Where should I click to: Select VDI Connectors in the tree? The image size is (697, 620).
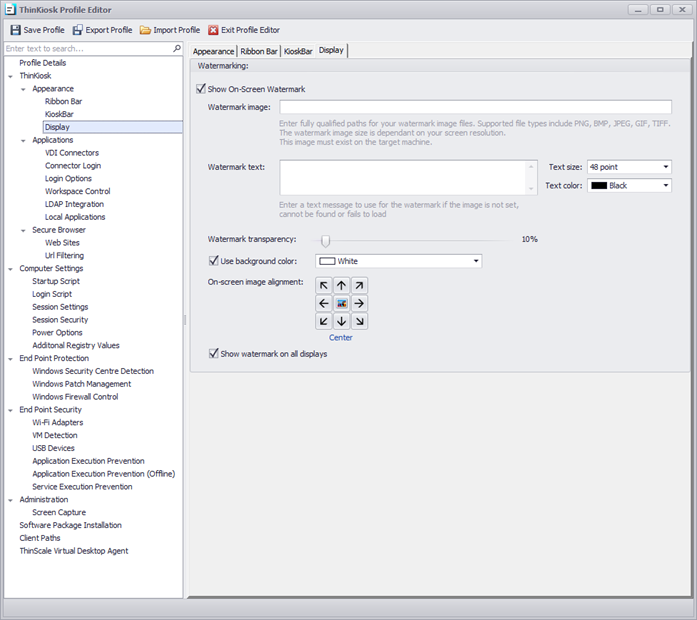pyautogui.click(x=72, y=152)
